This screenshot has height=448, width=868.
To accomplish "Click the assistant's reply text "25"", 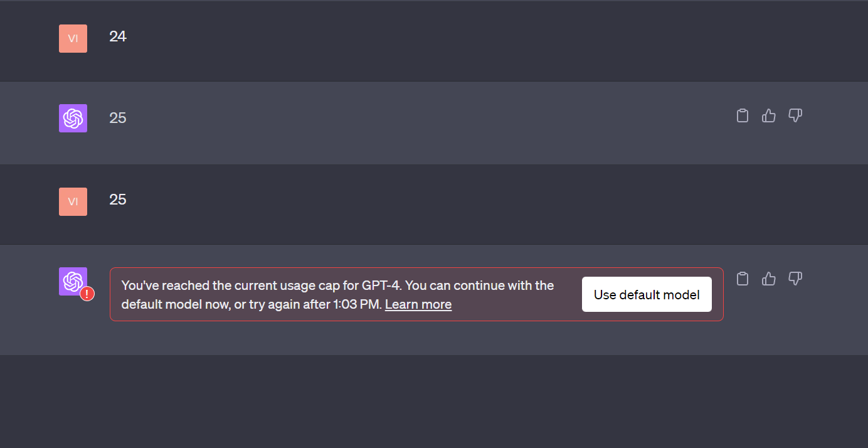I will pyautogui.click(x=118, y=118).
